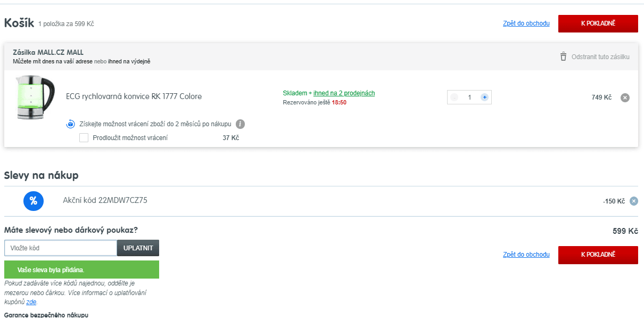Click 'Máte slevový nebo dárkový poukaz?' label
644x318 pixels.
pos(71,230)
